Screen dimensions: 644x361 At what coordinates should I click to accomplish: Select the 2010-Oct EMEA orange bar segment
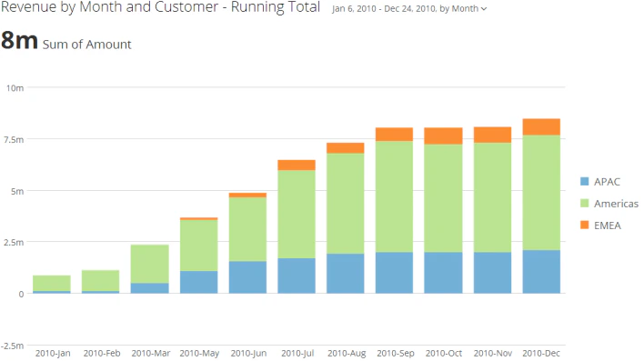(x=444, y=135)
